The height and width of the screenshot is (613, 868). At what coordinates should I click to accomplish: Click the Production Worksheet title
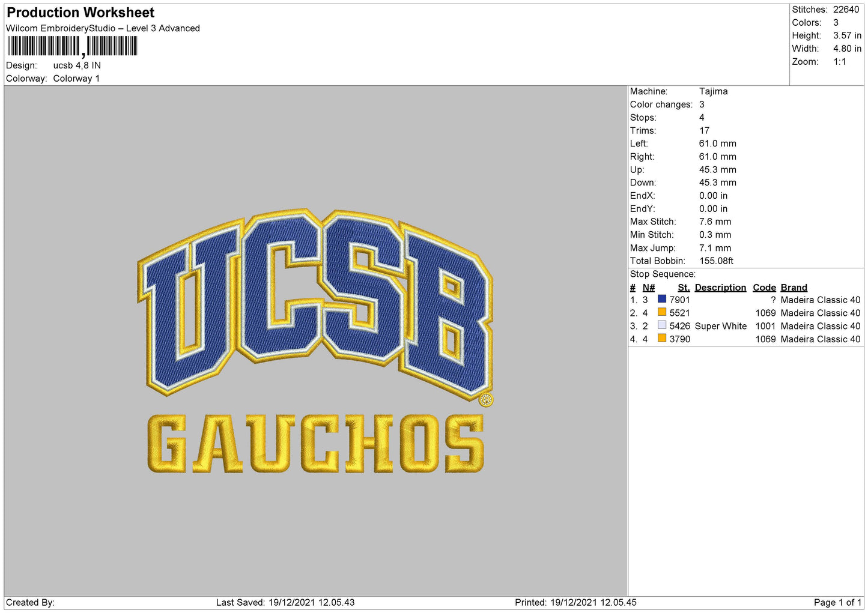point(80,13)
